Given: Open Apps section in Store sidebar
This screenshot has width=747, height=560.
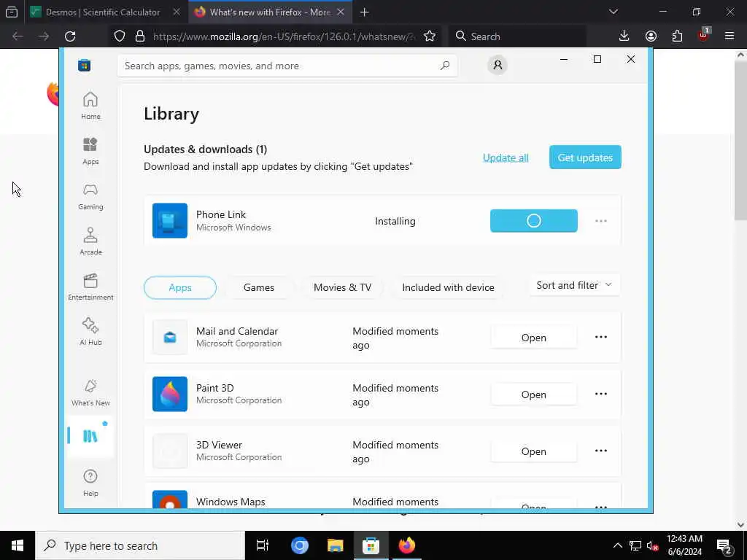Looking at the screenshot, I should (90, 151).
